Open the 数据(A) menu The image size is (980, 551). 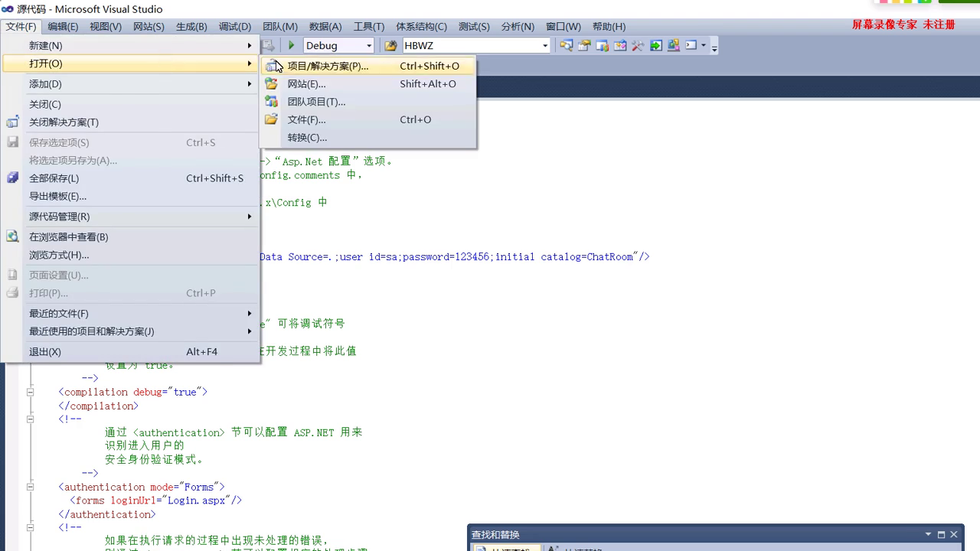(325, 27)
